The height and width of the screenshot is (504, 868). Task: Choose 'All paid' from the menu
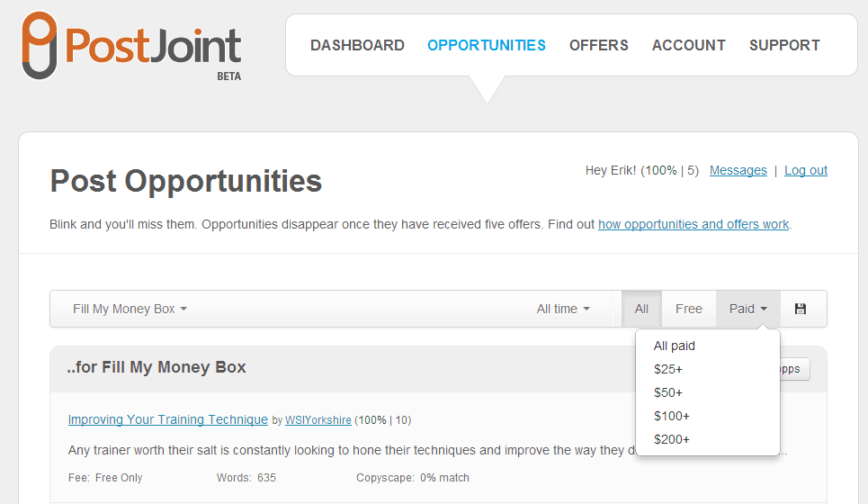coord(675,346)
